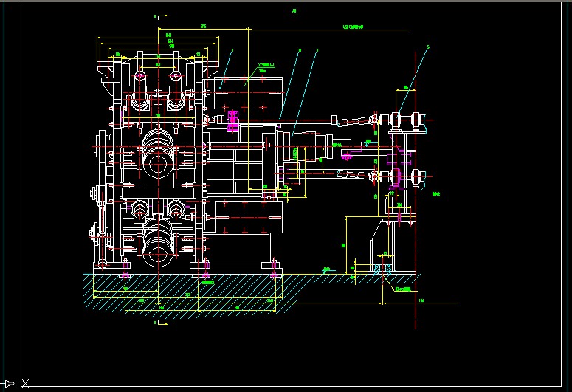
Task: Select the magenta component on the upper shaft
Action: [232, 121]
